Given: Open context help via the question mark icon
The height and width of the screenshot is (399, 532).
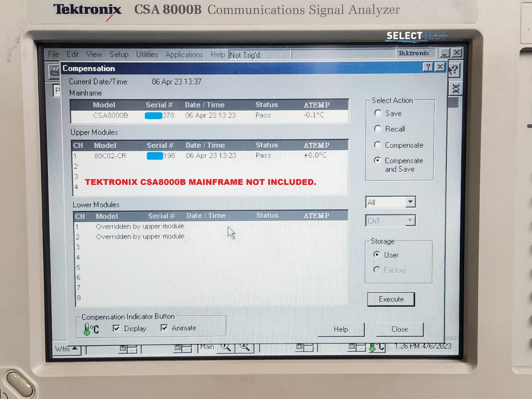Looking at the screenshot, I should coord(429,67).
